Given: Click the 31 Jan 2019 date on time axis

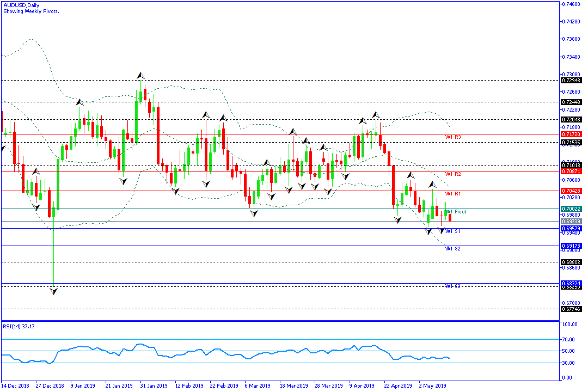Looking at the screenshot, I should (153, 385).
